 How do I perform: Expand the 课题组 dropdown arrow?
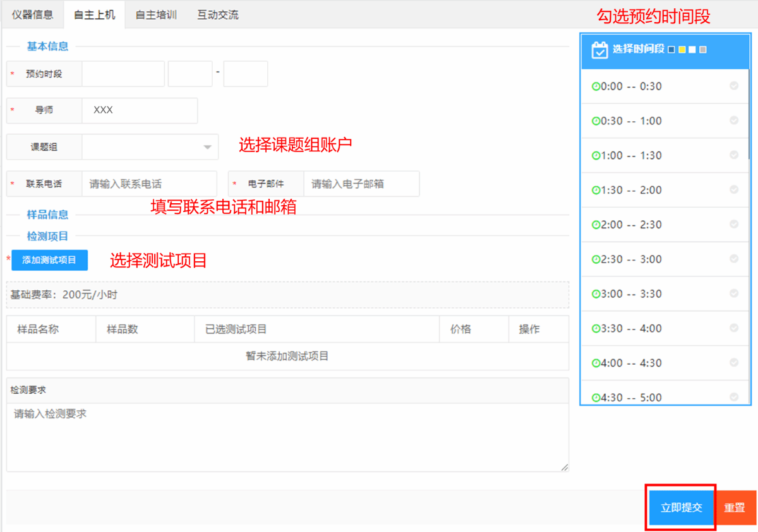pyautogui.click(x=207, y=148)
